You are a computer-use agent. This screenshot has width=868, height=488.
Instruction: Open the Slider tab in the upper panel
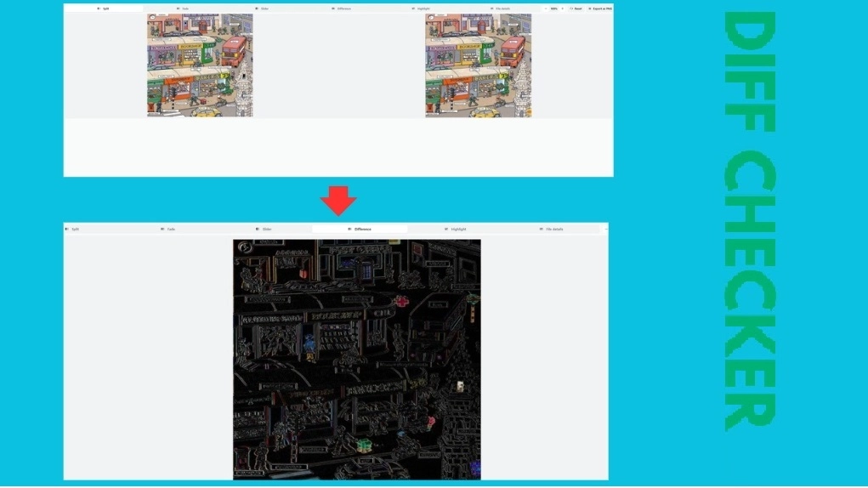click(x=262, y=9)
